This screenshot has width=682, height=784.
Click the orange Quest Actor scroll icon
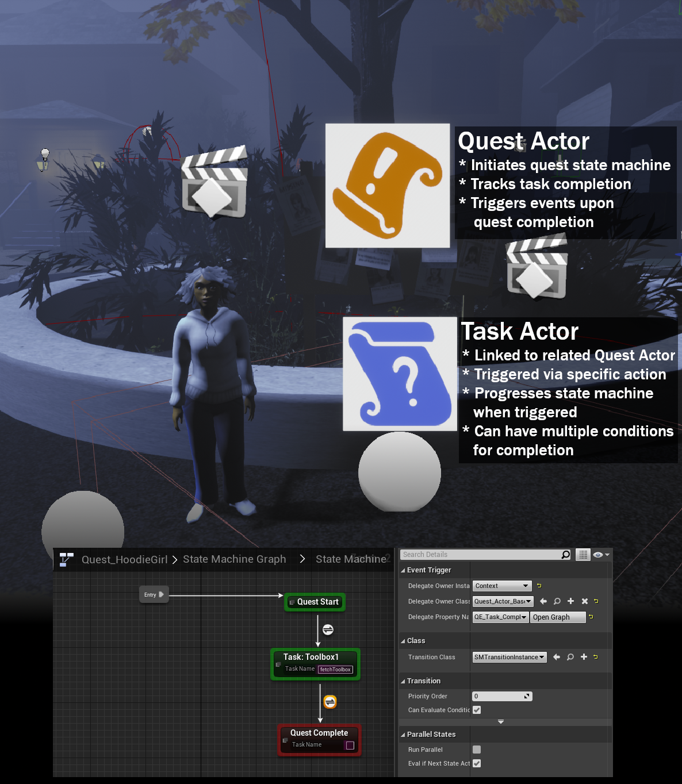point(388,186)
